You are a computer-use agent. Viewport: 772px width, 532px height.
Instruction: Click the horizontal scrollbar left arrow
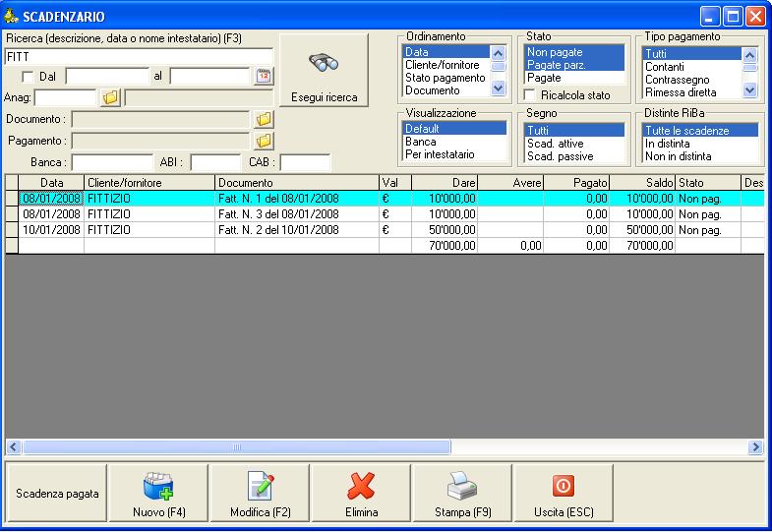pyautogui.click(x=14, y=446)
